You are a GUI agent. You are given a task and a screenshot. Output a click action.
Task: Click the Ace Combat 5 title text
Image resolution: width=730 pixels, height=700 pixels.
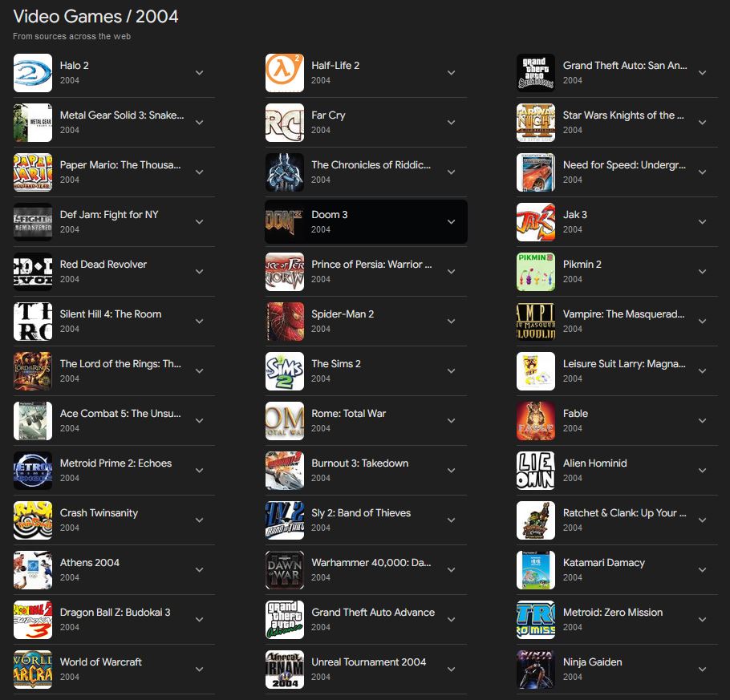pyautogui.click(x=120, y=414)
